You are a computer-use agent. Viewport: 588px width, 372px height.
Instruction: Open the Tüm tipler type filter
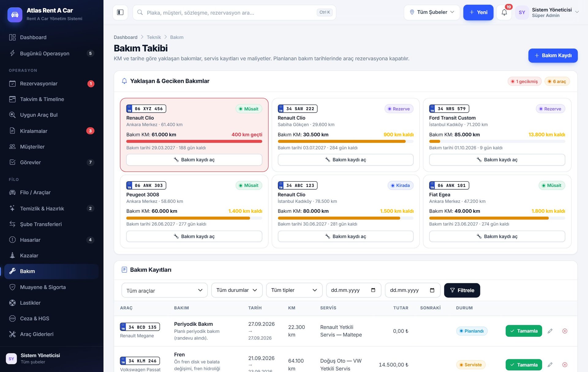pyautogui.click(x=294, y=290)
